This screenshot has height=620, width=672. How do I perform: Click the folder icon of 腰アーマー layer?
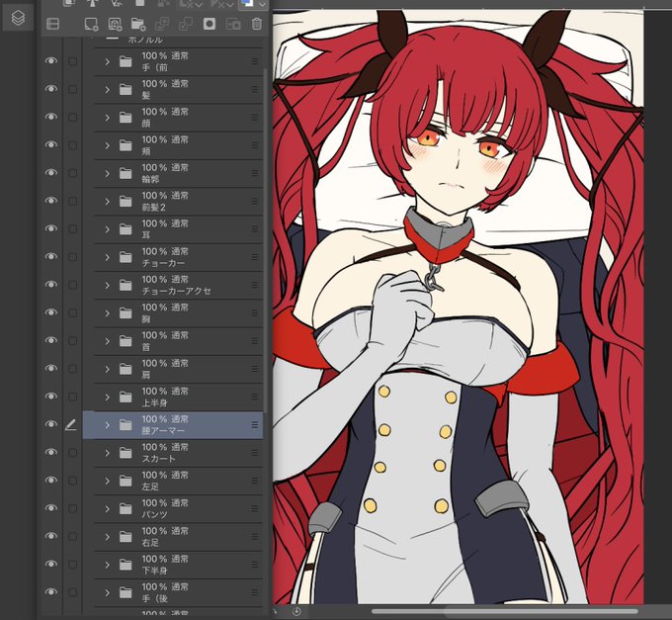click(126, 425)
